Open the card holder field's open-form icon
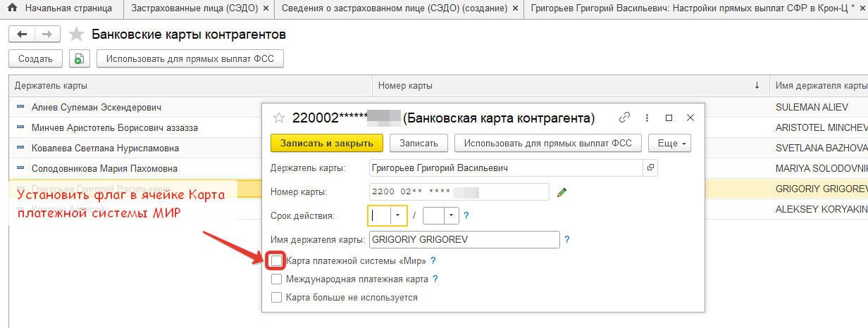868x328 pixels. point(650,168)
